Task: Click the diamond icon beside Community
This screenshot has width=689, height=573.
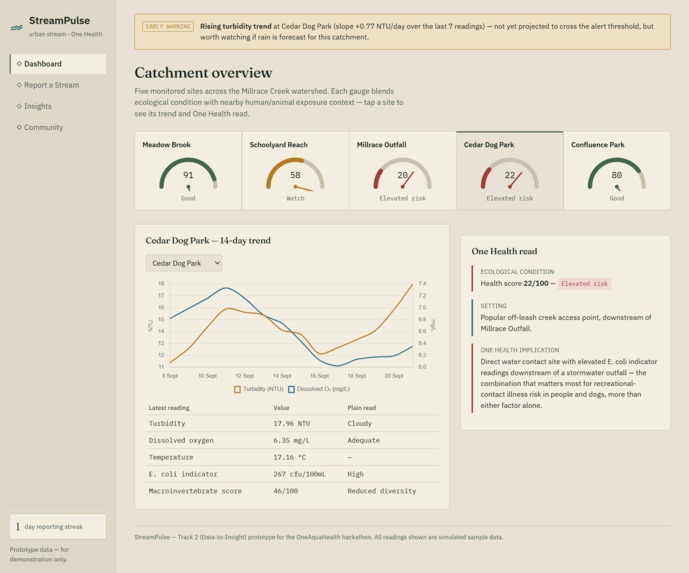Action: pyautogui.click(x=19, y=127)
